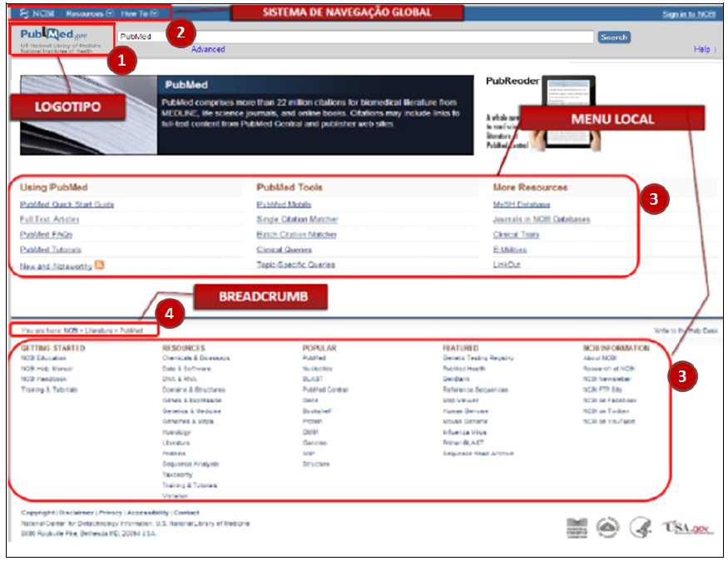Screen dimensions: 728x561
Task: Select Sign in to NCBI
Action: [x=688, y=15]
